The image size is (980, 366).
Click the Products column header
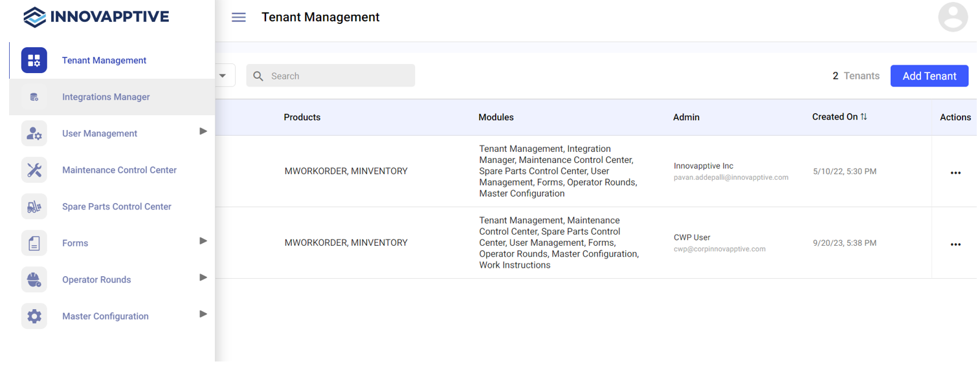pyautogui.click(x=302, y=117)
